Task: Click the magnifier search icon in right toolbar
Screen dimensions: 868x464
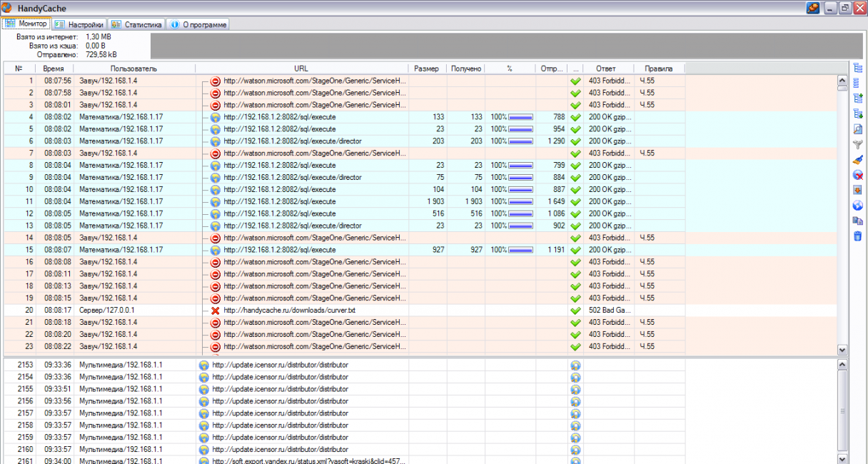Action: point(858,129)
